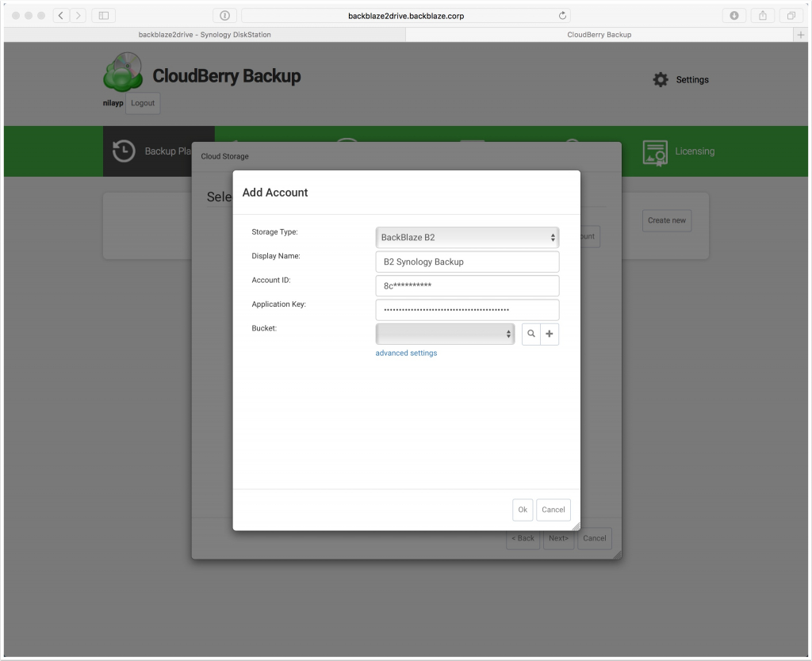Go back with Safari back arrow
The width and height of the screenshot is (812, 661).
point(61,16)
